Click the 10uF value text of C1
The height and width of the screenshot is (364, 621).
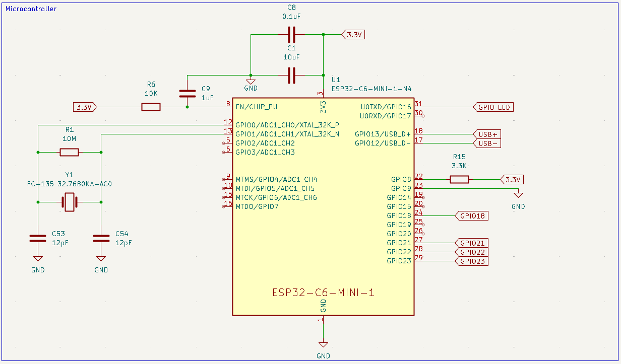tap(291, 57)
